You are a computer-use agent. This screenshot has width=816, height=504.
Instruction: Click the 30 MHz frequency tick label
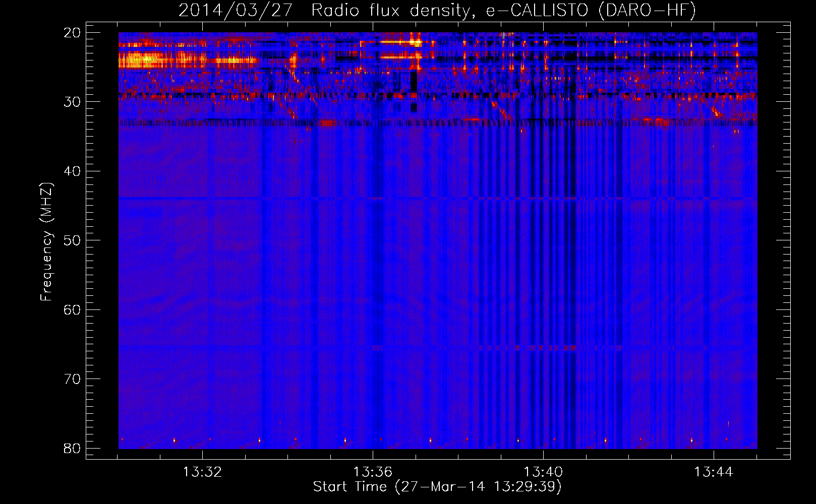pyautogui.click(x=72, y=102)
